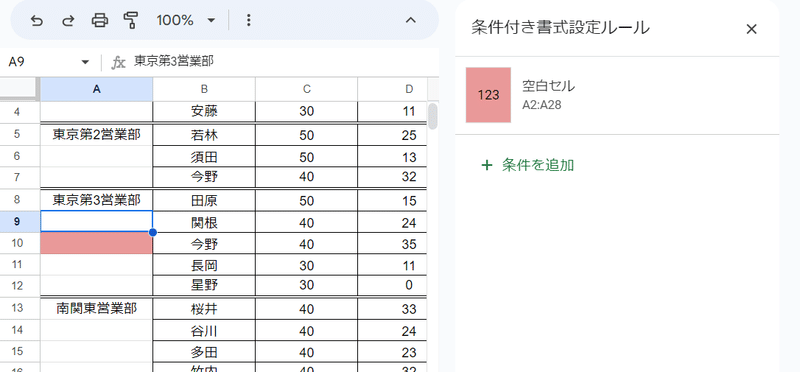
Task: Click the fill handle dot on cell A9
Action: tap(153, 233)
